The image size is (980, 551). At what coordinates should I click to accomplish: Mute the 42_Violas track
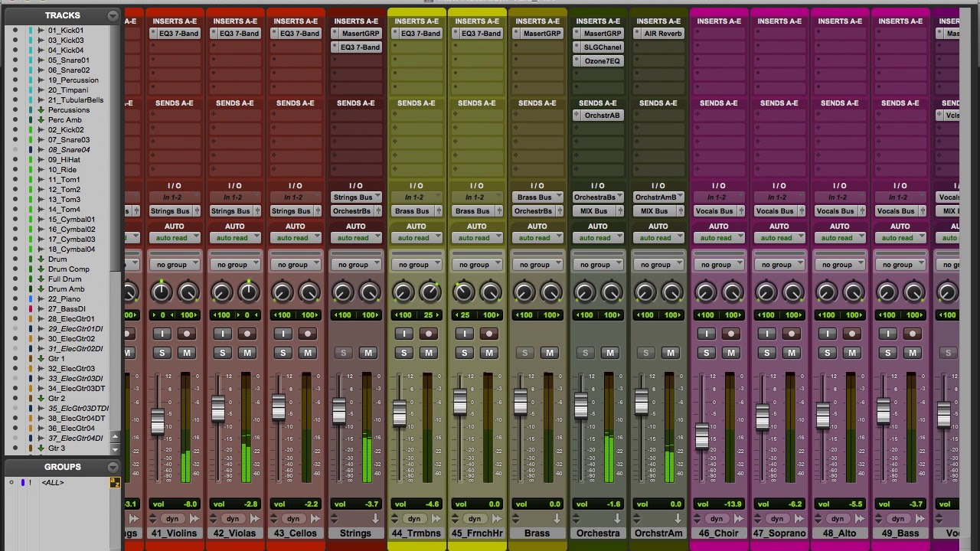click(247, 353)
